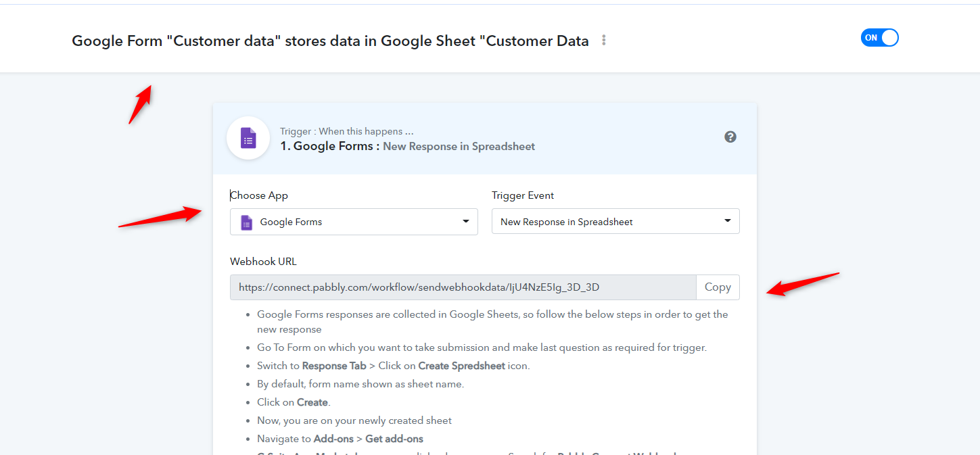Click instruction beginning 'Google Forms responses are collected'
The width and height of the screenshot is (980, 455).
492,322
